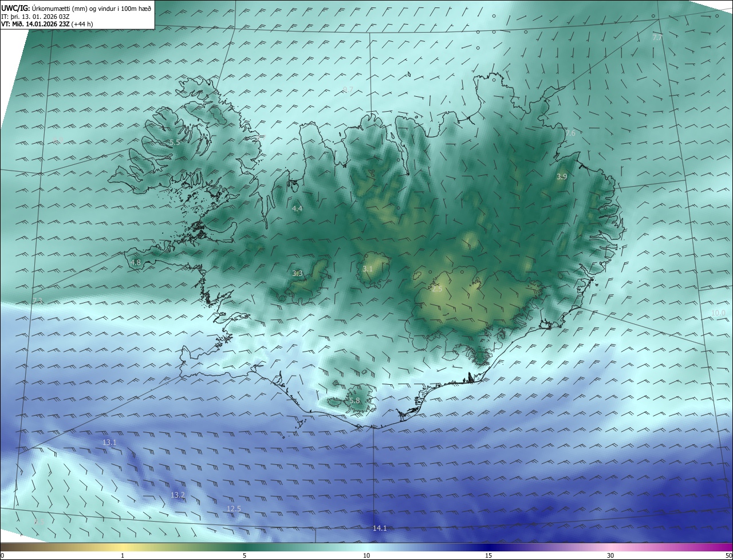Click the 3.9 value in east Iceland

[x=562, y=177]
